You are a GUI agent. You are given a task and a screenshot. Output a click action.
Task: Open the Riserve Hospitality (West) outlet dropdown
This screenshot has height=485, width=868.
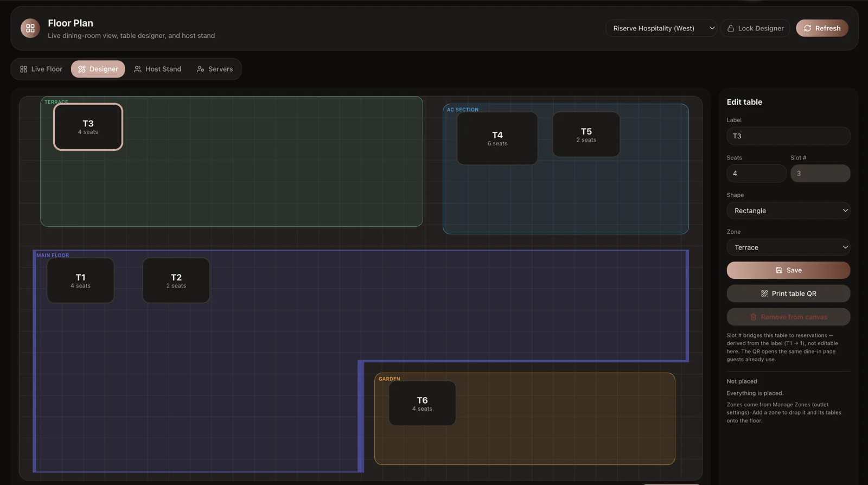pyautogui.click(x=661, y=28)
